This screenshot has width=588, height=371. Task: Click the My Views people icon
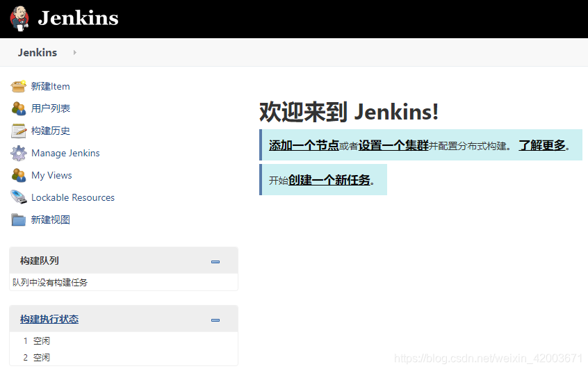pos(18,175)
